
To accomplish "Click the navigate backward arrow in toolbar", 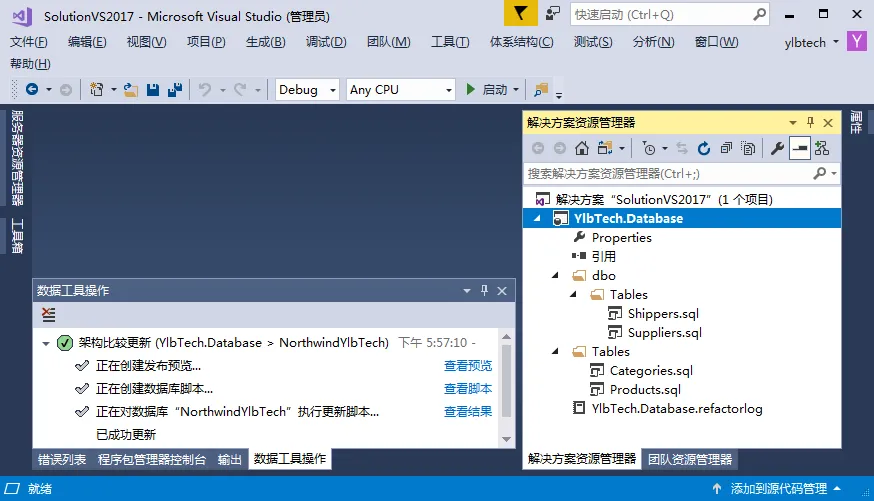I will click(x=32, y=89).
